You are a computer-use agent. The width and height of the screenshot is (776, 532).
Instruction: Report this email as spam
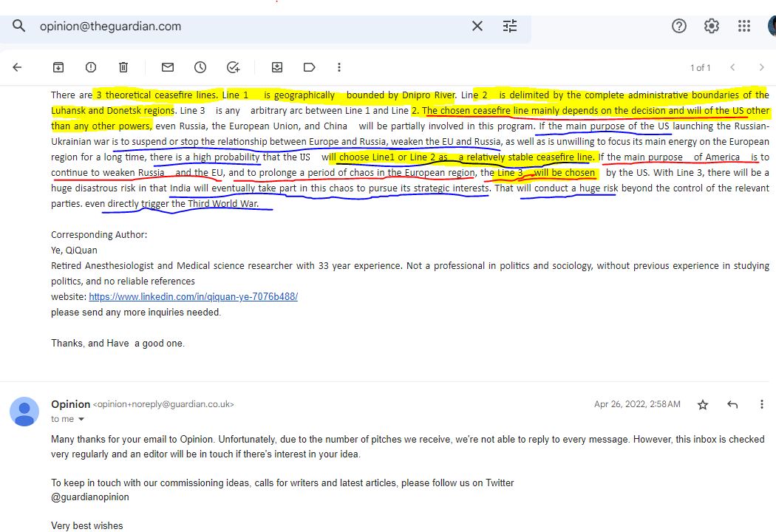[x=91, y=67]
